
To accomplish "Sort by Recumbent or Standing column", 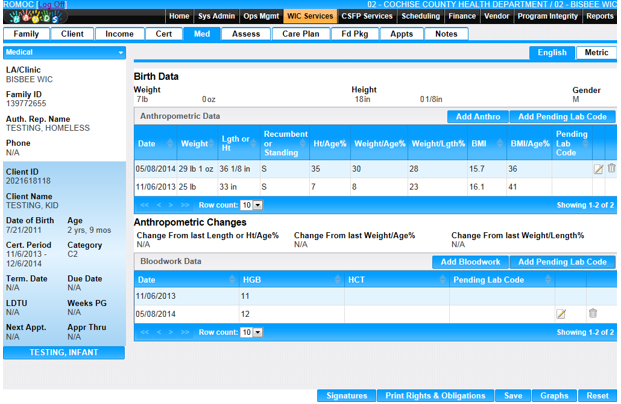I will [303, 143].
